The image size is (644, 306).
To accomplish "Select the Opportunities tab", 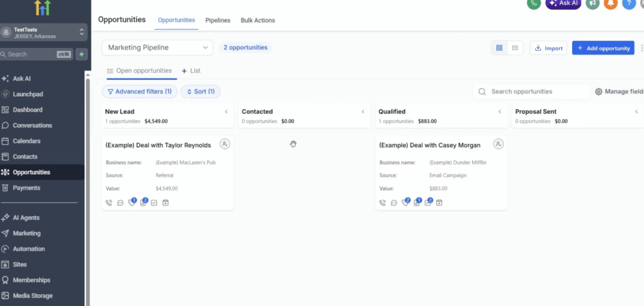I will pos(176,20).
